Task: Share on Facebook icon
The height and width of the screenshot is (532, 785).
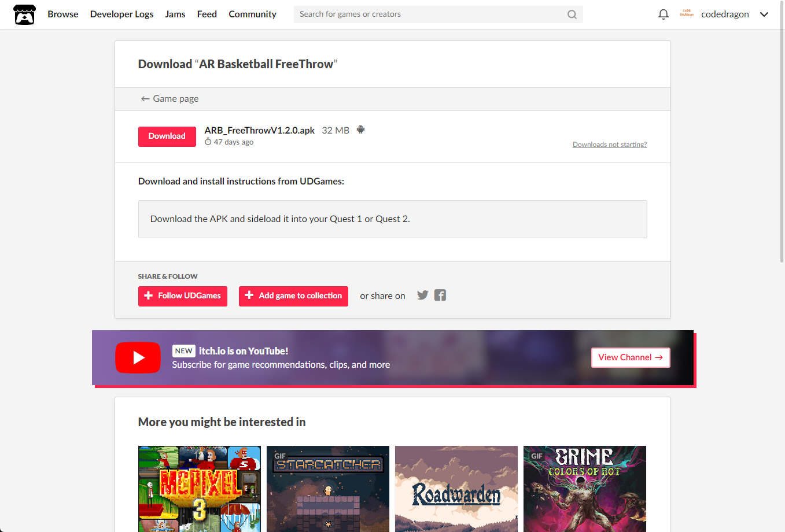Action: click(440, 295)
